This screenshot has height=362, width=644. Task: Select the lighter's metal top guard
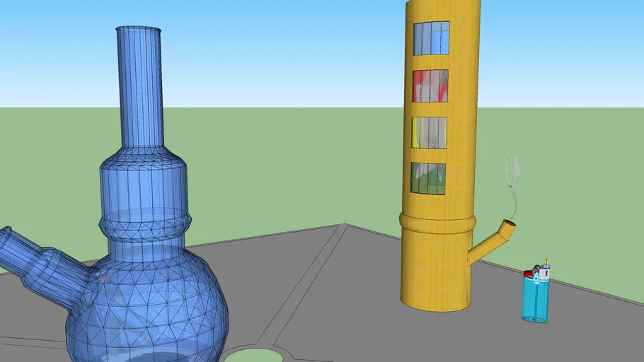[541, 270]
